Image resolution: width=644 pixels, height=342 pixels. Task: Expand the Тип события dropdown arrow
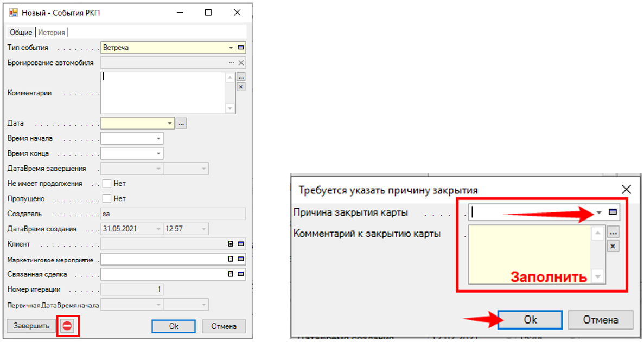click(x=231, y=48)
